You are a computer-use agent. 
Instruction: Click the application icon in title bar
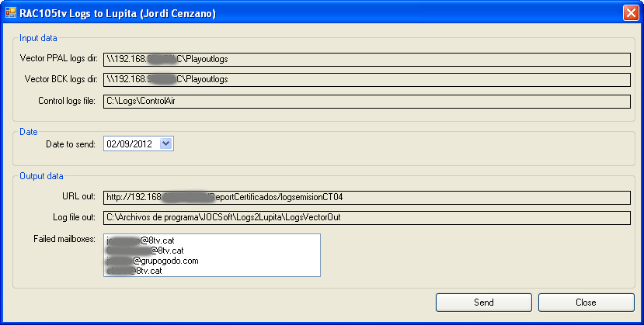click(x=11, y=13)
